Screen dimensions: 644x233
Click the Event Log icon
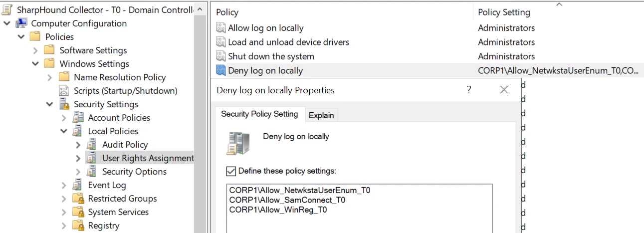pyautogui.click(x=77, y=185)
